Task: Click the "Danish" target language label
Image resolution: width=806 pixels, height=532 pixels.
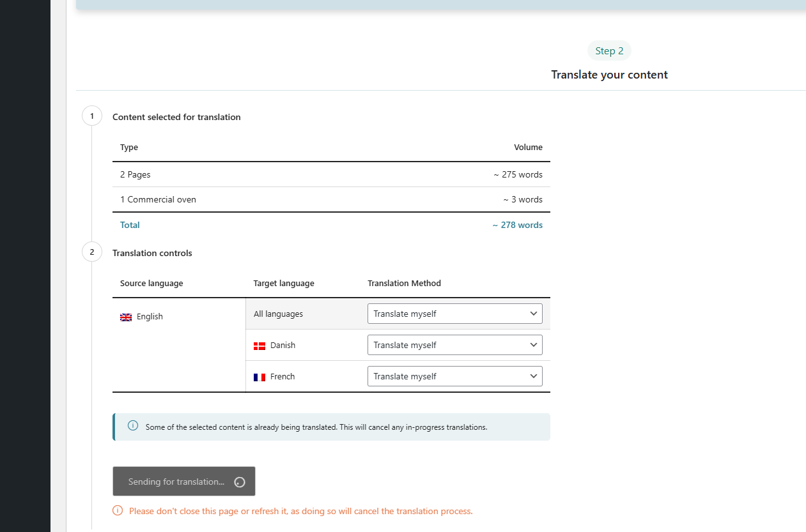Action: (283, 345)
